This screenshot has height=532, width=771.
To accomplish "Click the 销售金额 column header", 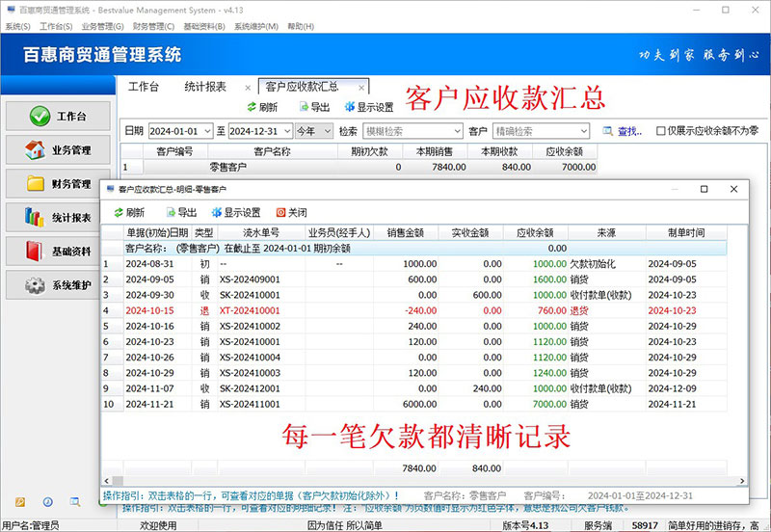I will coord(406,232).
